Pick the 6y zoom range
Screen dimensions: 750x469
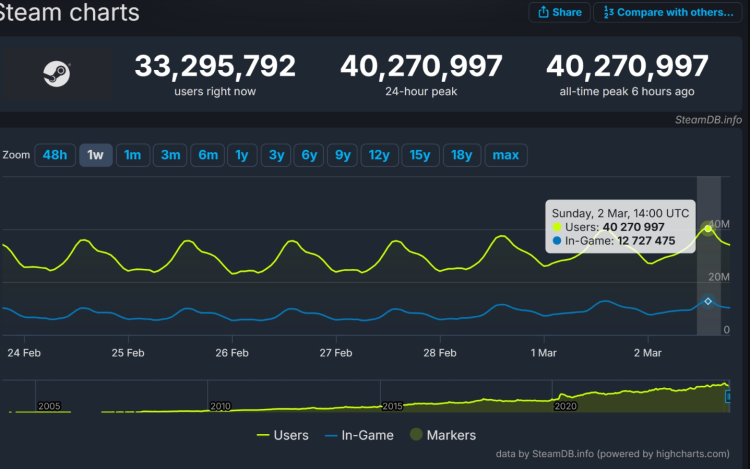tap(309, 155)
